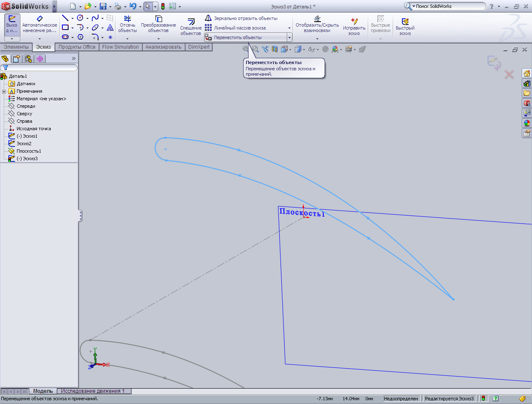Open the DimXpertManager tab icon
This screenshot has width=532, height=404.
(x=40, y=59)
